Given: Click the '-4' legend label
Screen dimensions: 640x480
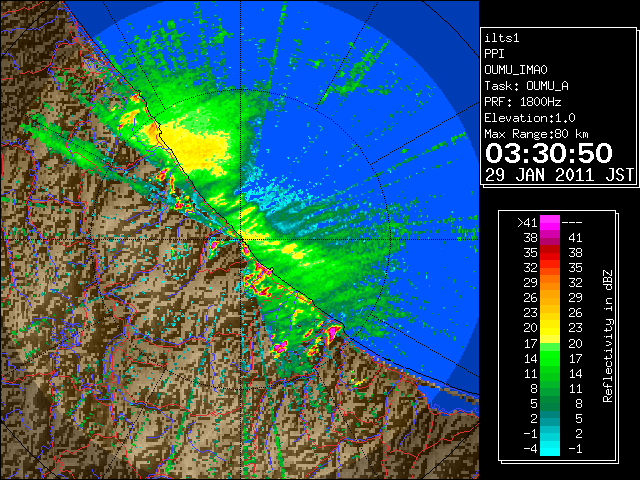Looking at the screenshot, I should tap(531, 448).
